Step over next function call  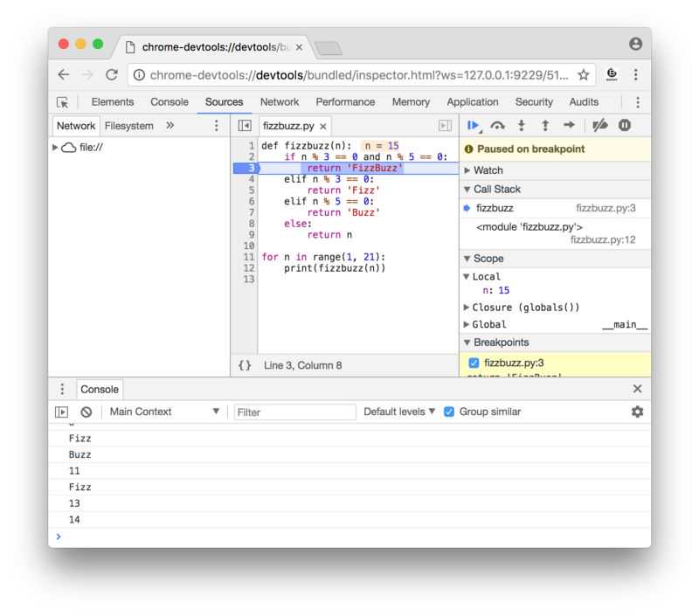coord(497,126)
